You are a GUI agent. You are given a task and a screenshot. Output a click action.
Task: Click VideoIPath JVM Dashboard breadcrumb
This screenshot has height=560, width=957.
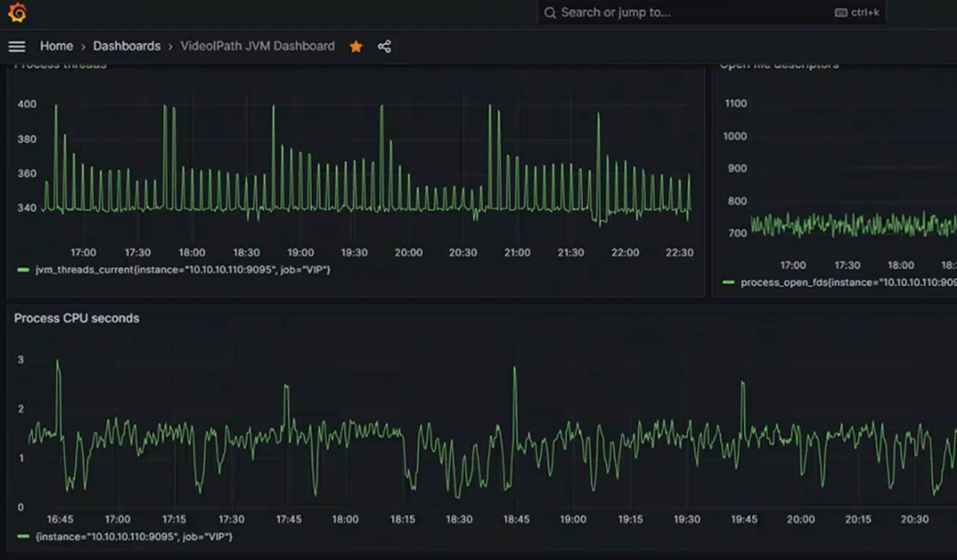pyautogui.click(x=258, y=46)
